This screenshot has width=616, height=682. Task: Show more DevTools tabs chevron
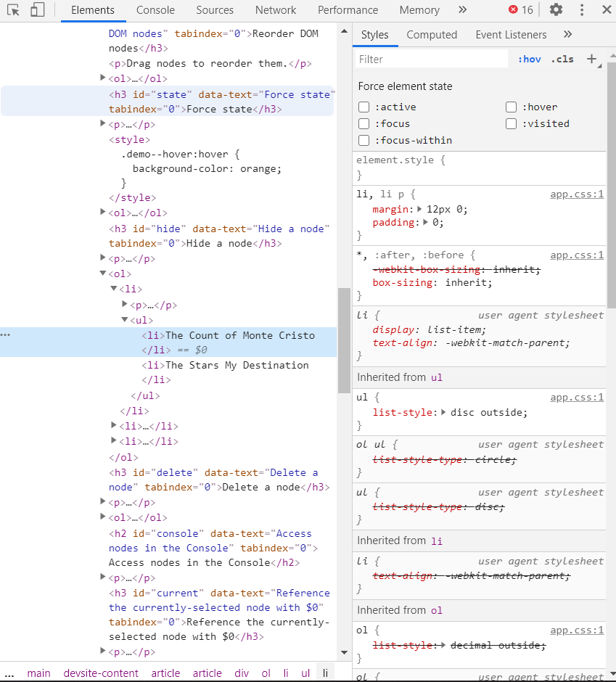click(462, 9)
